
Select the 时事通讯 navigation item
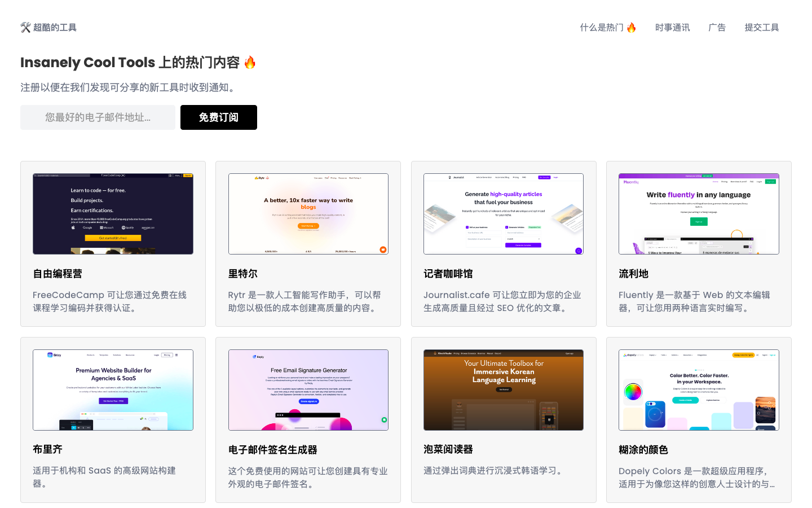point(672,27)
